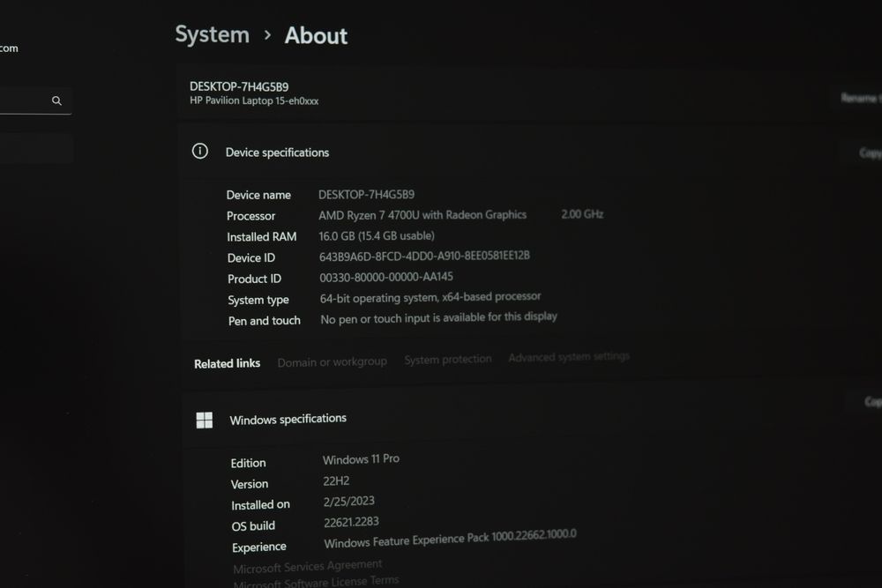The image size is (882, 588).
Task: Select Device ID value starting 643B9A6D
Action: click(x=425, y=256)
